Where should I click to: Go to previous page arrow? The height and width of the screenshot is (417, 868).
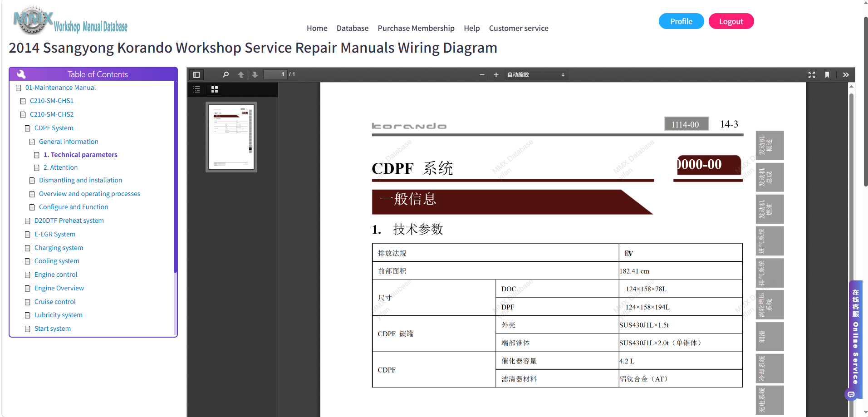[241, 74]
